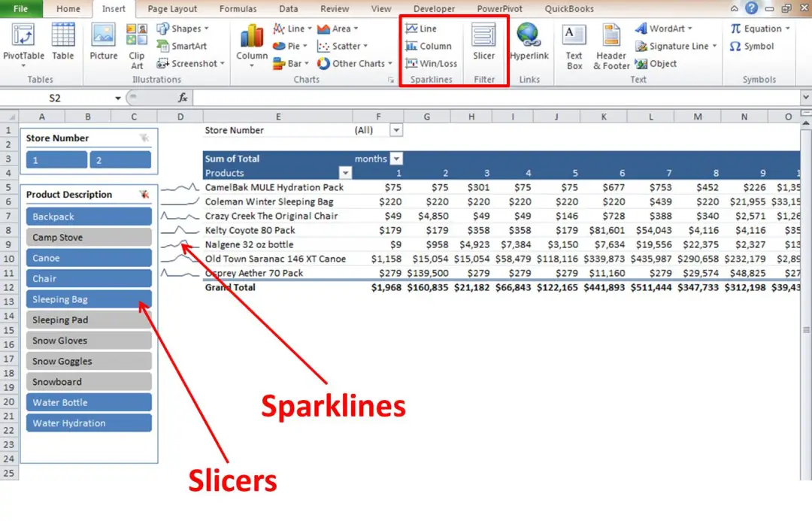Expand the months column filter dropdown

click(396, 159)
